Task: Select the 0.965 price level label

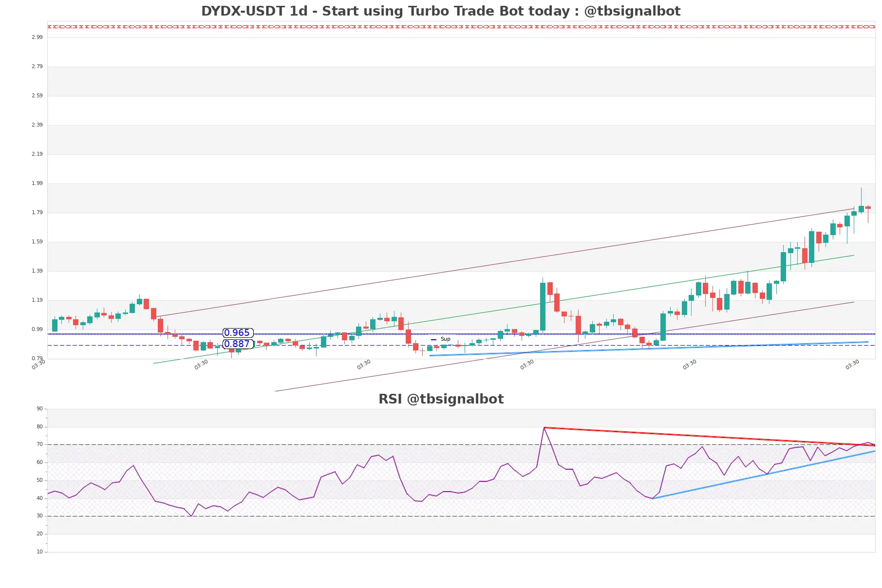Action: [x=238, y=333]
